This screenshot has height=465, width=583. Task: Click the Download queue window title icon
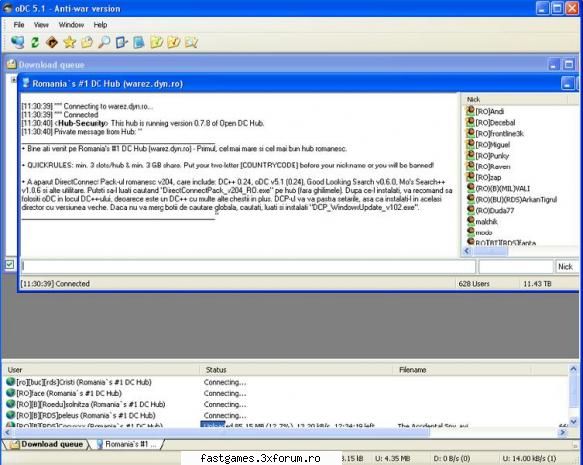point(12,64)
